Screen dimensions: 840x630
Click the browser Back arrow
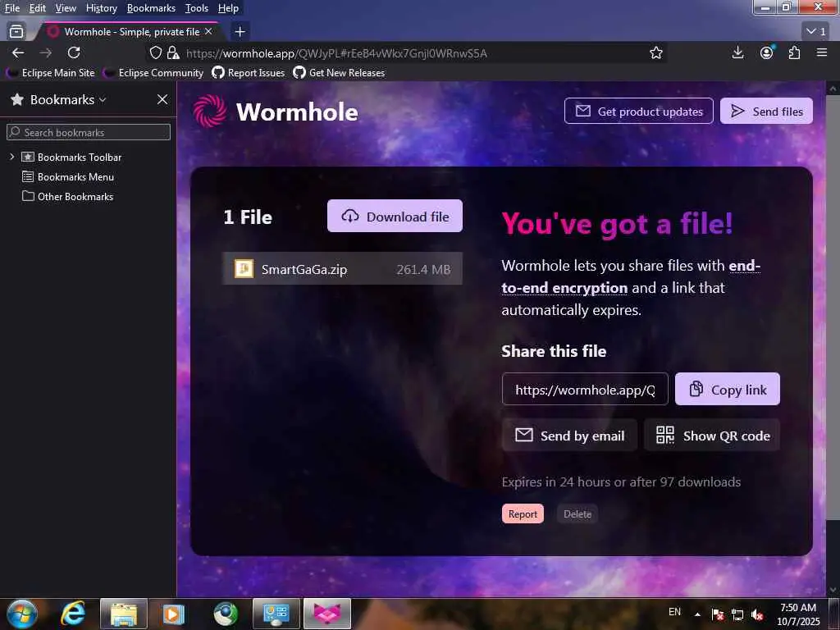click(18, 52)
